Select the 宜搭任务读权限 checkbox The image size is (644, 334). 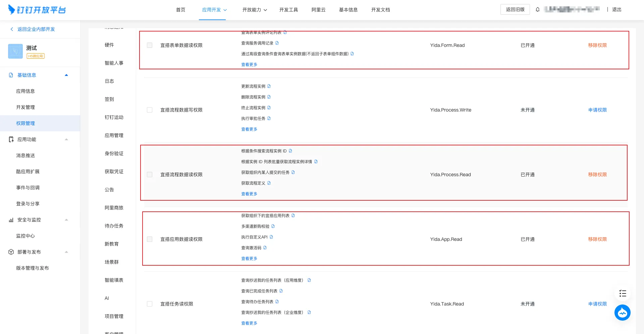pyautogui.click(x=150, y=304)
